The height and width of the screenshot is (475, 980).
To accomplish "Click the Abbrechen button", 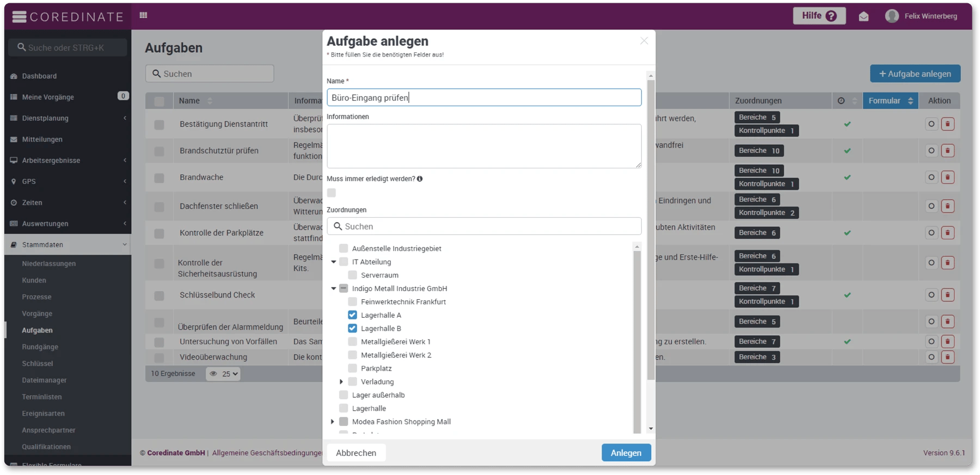I will (x=356, y=453).
